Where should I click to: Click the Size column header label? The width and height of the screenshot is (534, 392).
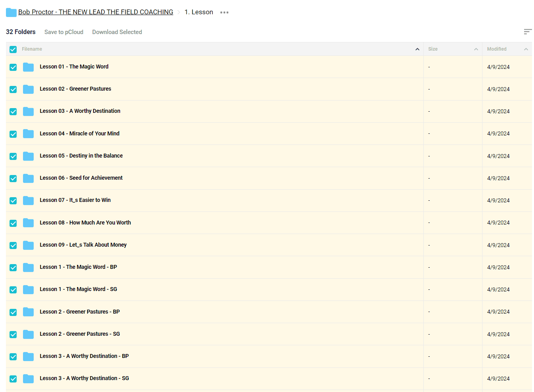tap(433, 49)
